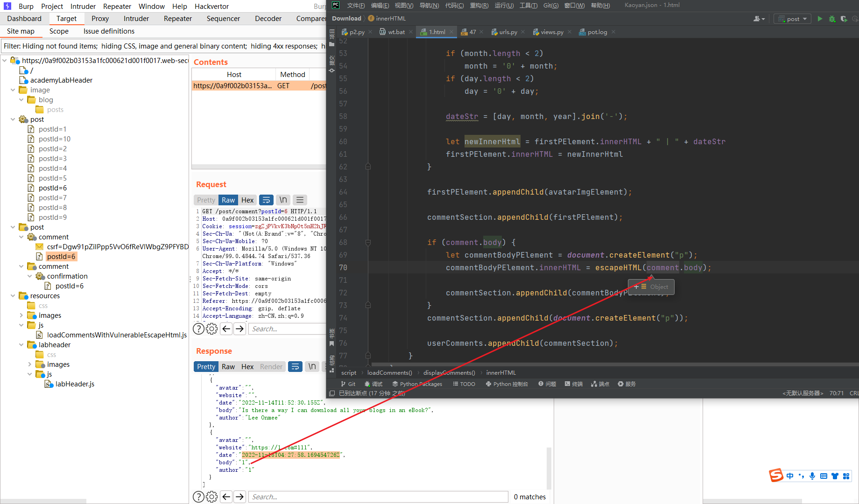
Task: Start debugging using the bug icon in PyCharm
Action: (x=832, y=19)
